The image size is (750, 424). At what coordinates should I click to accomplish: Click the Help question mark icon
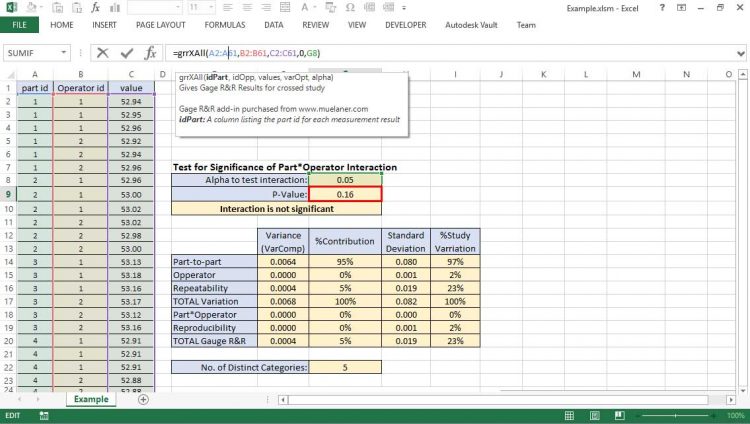coord(662,7)
